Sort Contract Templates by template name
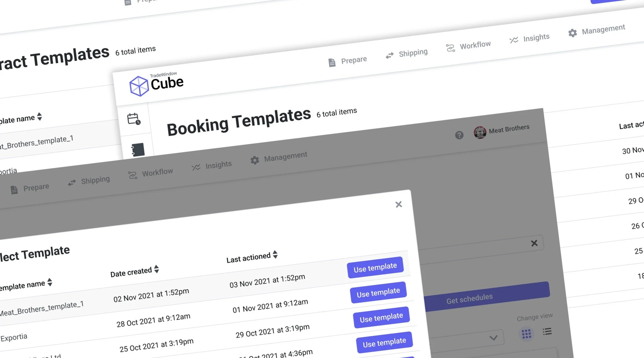Image resolution: width=644 pixels, height=358 pixels. (39, 117)
